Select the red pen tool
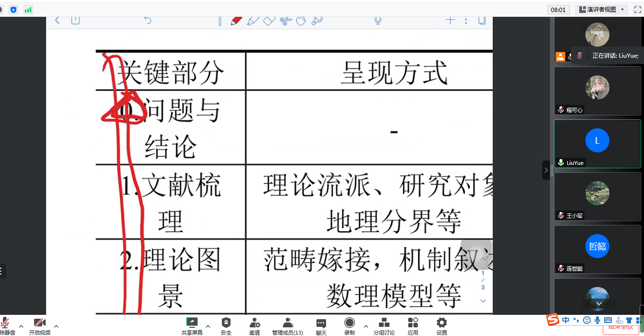 click(236, 21)
